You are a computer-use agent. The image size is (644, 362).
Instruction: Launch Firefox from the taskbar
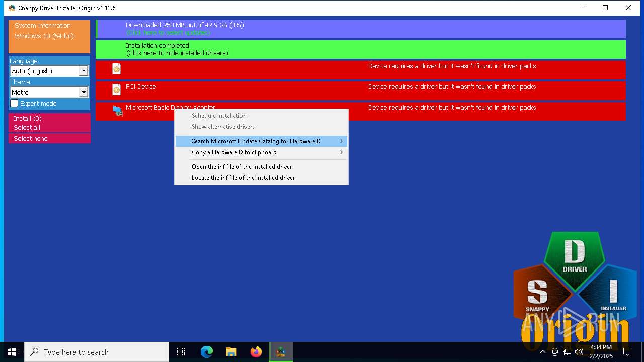pos(256,352)
